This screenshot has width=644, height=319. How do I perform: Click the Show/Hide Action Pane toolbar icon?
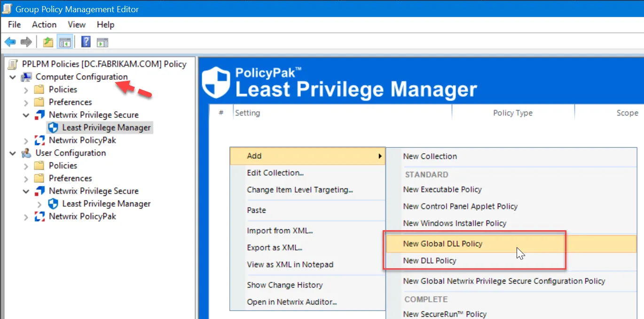click(102, 41)
